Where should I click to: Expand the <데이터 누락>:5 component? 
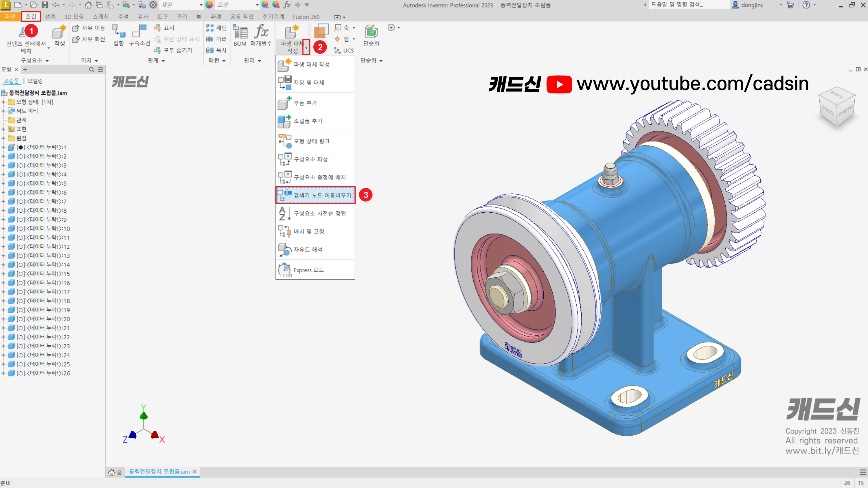click(3, 184)
